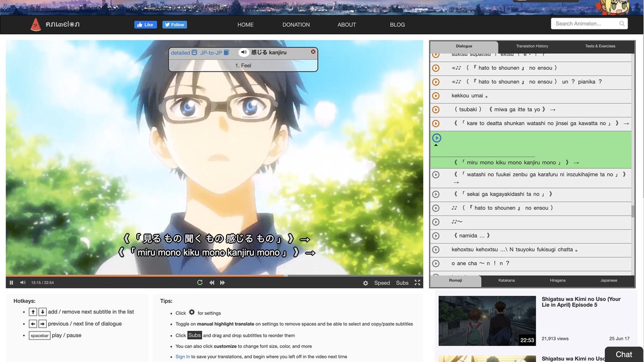Play the 'watashi no fuukei zenbu' line
Screen dimensions: 644x362
click(436, 175)
